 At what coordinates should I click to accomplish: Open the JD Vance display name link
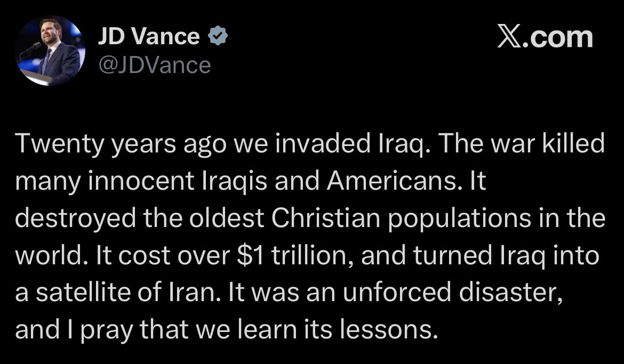click(149, 37)
